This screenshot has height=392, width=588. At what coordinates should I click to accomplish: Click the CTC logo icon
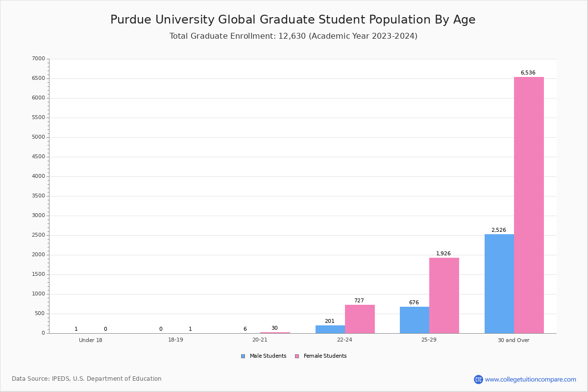[478, 379]
